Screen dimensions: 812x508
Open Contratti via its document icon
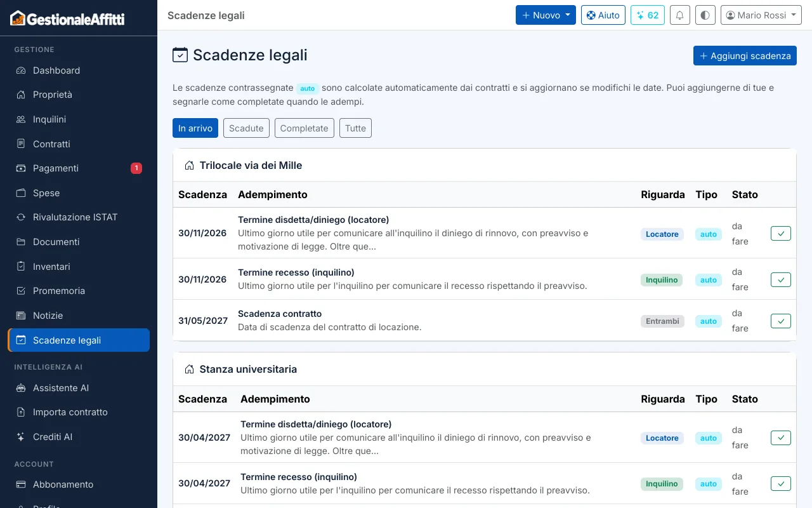[x=21, y=144]
